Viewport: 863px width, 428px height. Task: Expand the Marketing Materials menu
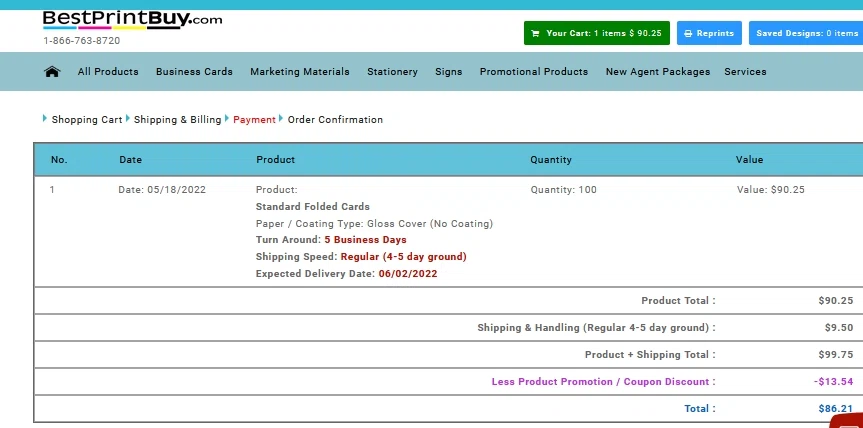[299, 72]
